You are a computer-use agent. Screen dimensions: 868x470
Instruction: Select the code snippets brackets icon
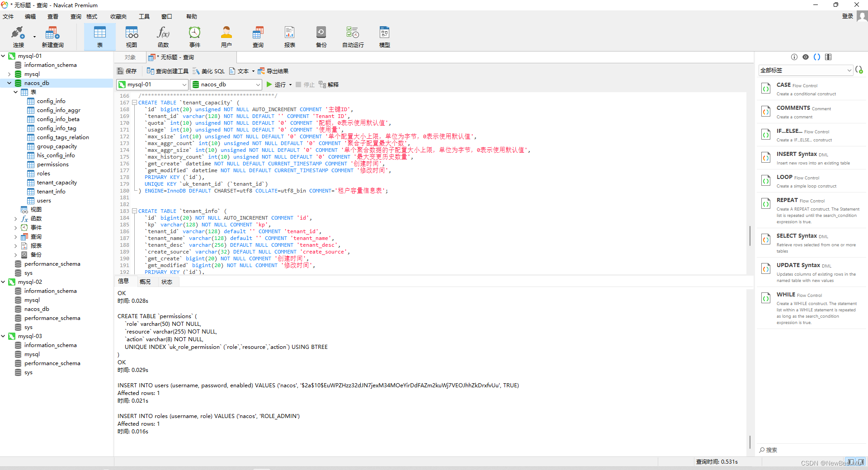point(817,57)
